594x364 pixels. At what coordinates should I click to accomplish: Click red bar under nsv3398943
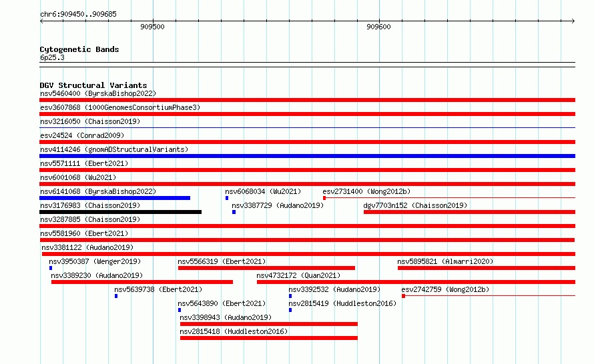click(268, 324)
